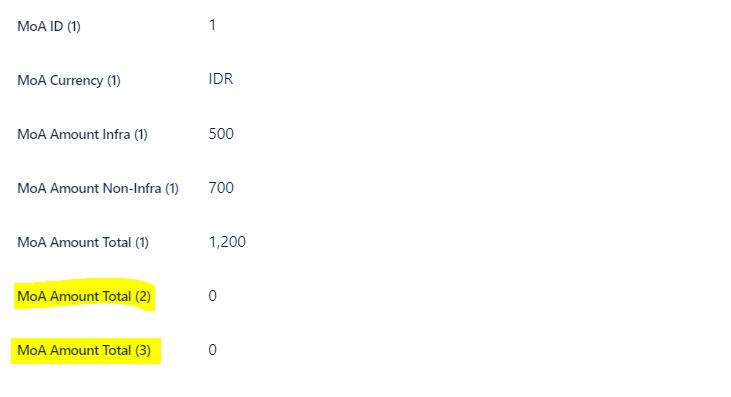Select the MoA ID value 1
Screen dimensions: 731x397
[213, 25]
